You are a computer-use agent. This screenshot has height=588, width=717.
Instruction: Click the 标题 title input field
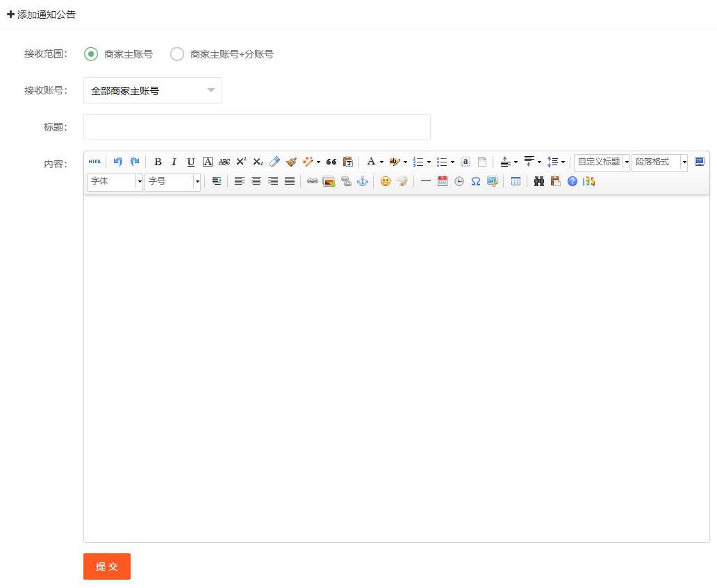pos(257,127)
